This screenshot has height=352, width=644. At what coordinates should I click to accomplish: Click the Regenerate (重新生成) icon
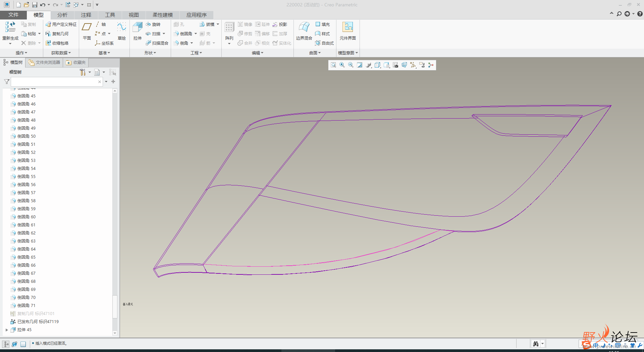click(10, 28)
